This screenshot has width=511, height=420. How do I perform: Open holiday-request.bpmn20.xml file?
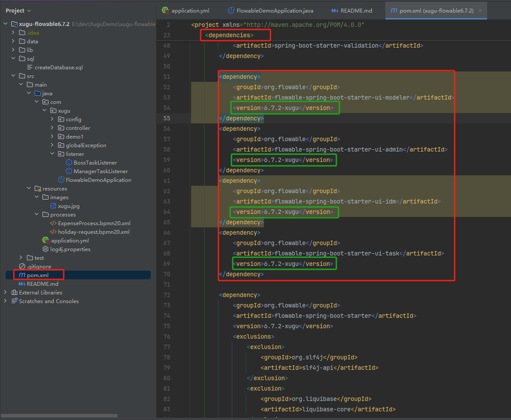pyautogui.click(x=94, y=232)
